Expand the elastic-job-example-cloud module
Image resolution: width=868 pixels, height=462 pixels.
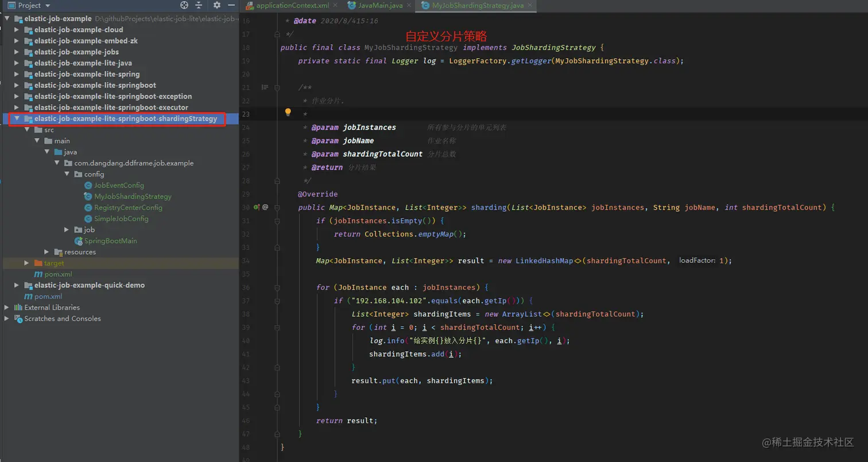pos(17,30)
